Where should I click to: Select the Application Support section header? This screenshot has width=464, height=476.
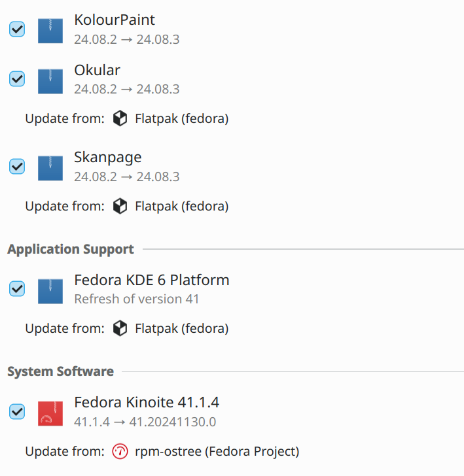(71, 249)
